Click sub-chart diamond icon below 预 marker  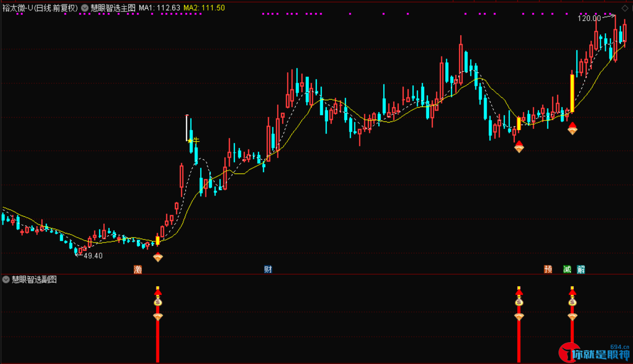(519, 317)
